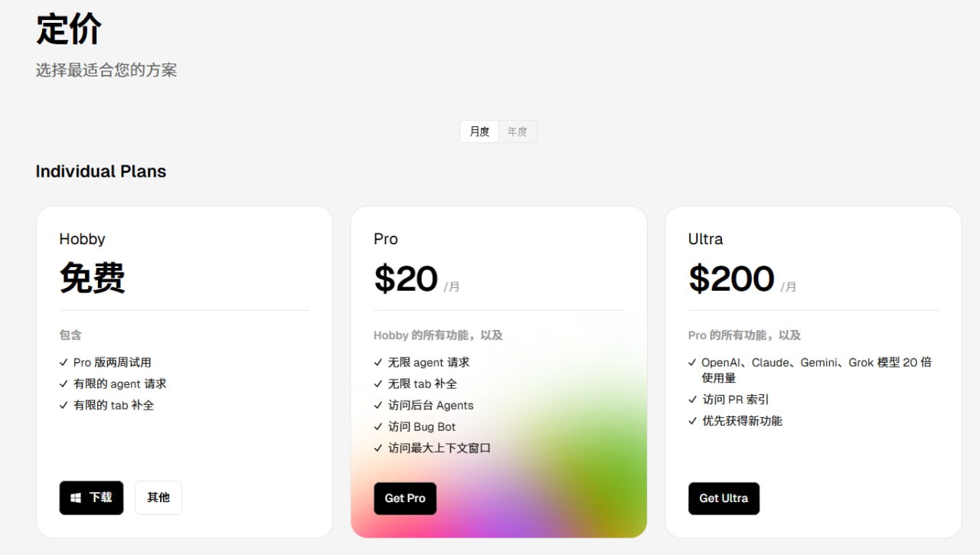This screenshot has height=555, width=980.
Task: Click the $20 price
Action: pyautogui.click(x=406, y=279)
